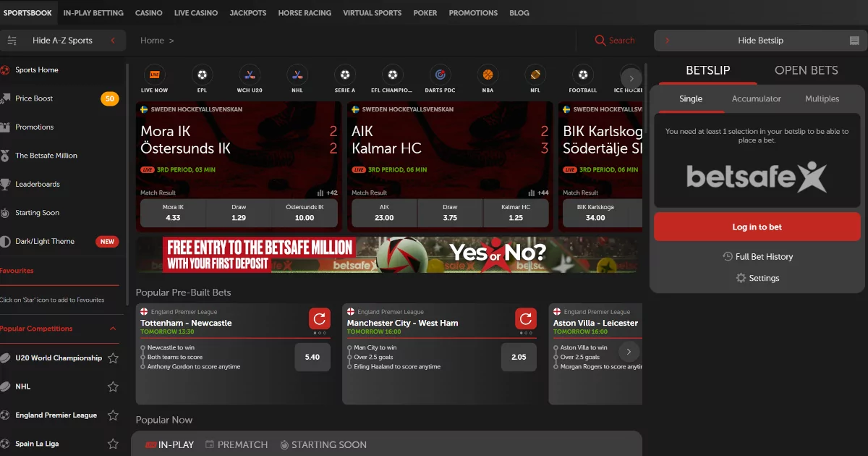Click into the Search field
Screen dimensions: 868x456
(621, 41)
